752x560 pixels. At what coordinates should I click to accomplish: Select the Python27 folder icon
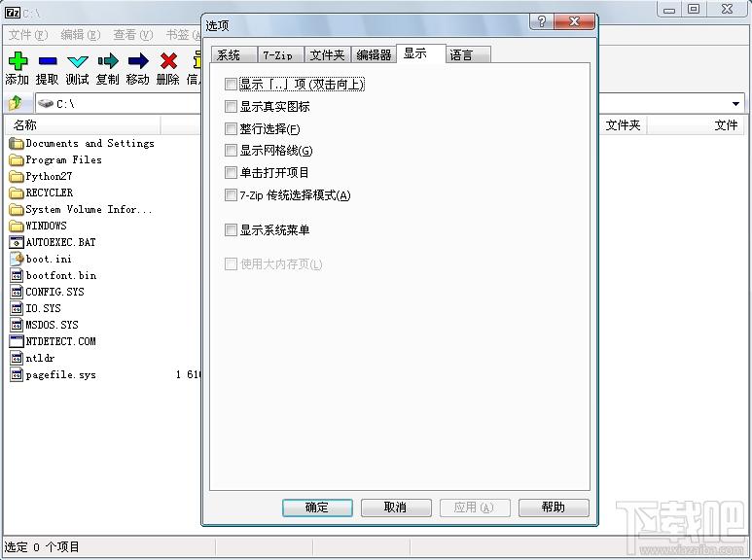(17, 176)
